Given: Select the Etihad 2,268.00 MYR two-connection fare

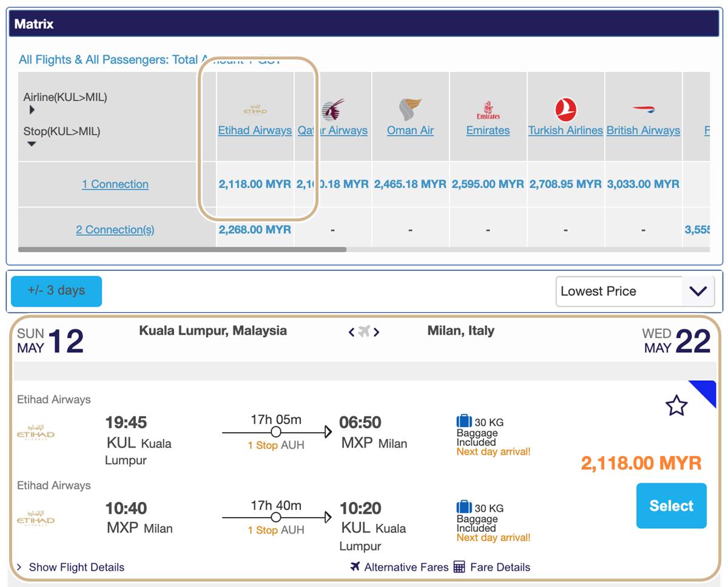Looking at the screenshot, I should [255, 230].
